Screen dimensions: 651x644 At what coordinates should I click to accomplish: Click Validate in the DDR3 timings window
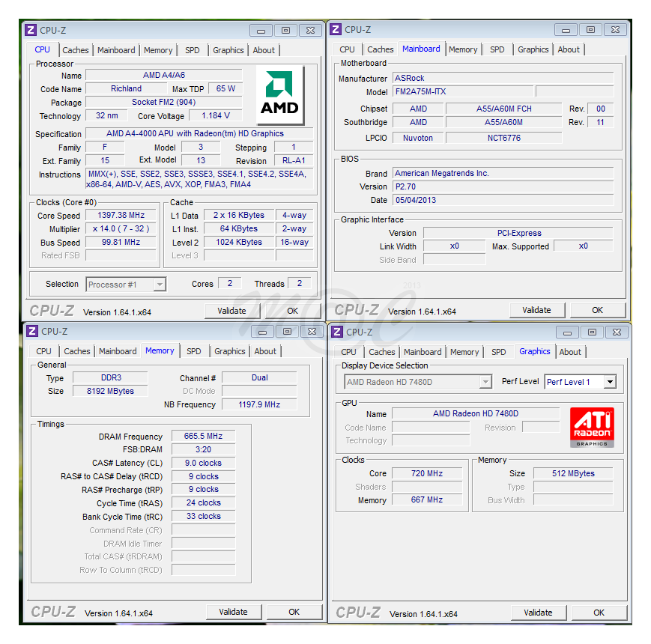tap(233, 612)
